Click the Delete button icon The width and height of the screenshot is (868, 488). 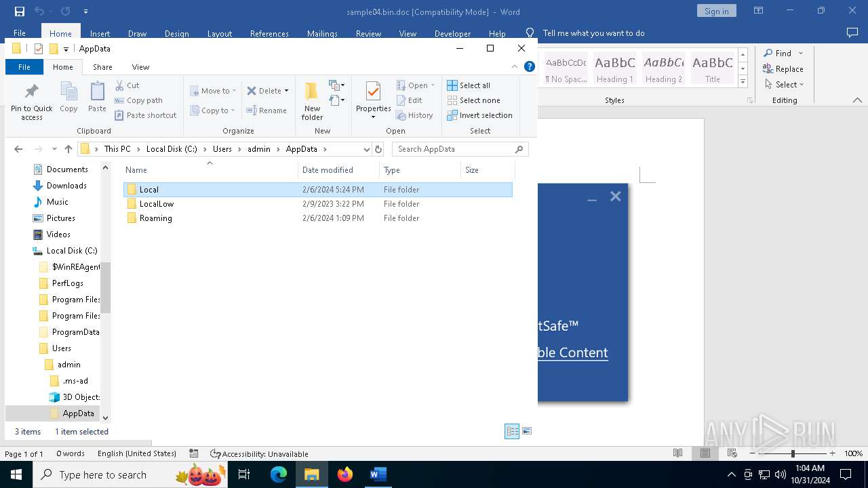(x=252, y=91)
